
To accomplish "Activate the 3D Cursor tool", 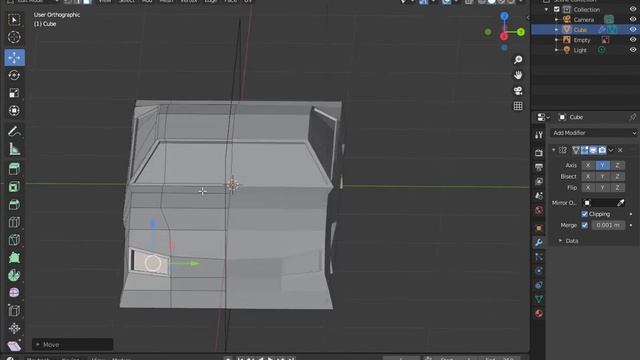I will click(x=14, y=37).
